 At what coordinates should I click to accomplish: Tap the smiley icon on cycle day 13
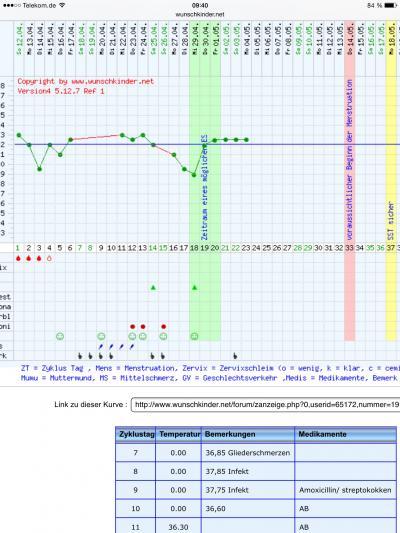pos(143,336)
